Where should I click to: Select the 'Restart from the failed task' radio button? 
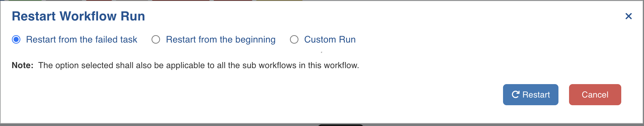pos(16,39)
